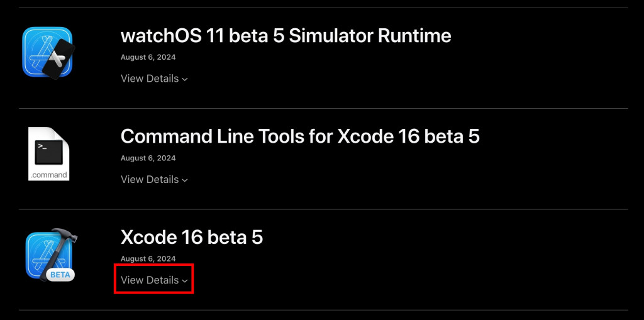Image resolution: width=644 pixels, height=320 pixels.
Task: Expand View Details for Xcode 16 beta 5
Action: pos(150,280)
